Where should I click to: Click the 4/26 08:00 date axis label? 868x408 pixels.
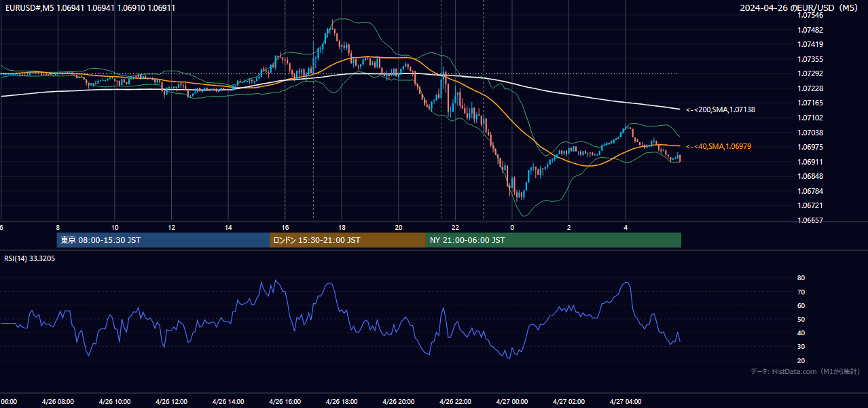click(x=58, y=402)
